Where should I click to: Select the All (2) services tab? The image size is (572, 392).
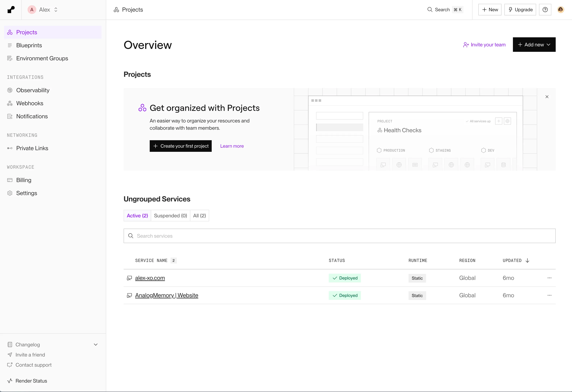point(199,216)
